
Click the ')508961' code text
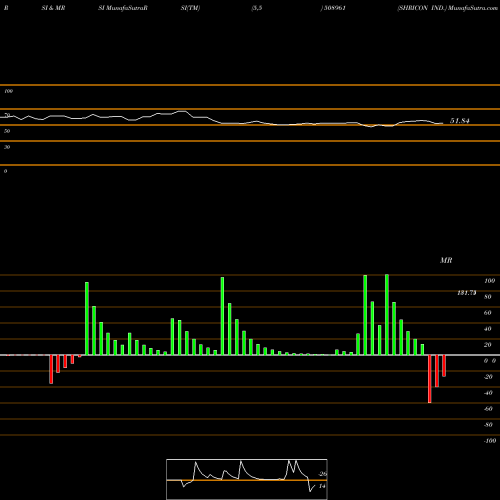coord(333,8)
